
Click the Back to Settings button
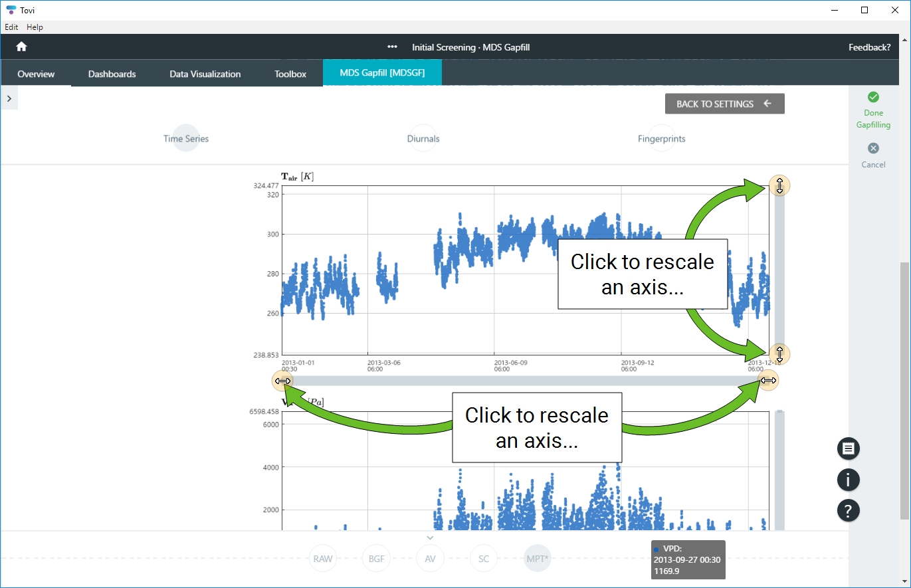click(724, 104)
